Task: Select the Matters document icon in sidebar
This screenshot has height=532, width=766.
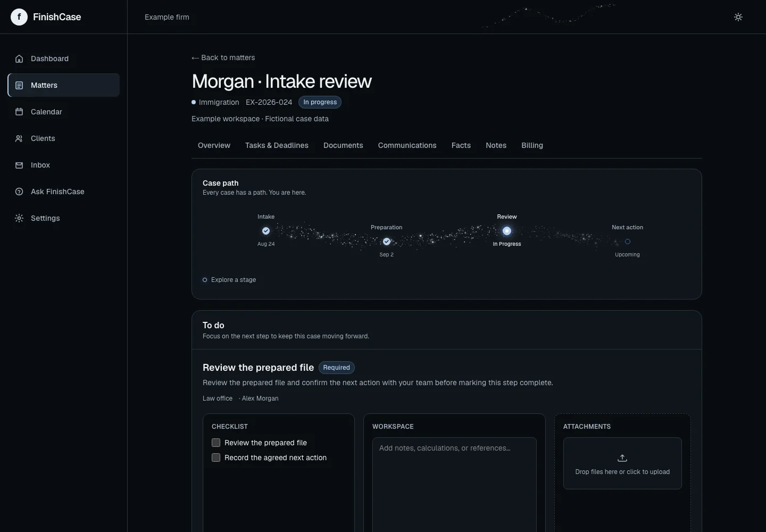Action: 19,85
